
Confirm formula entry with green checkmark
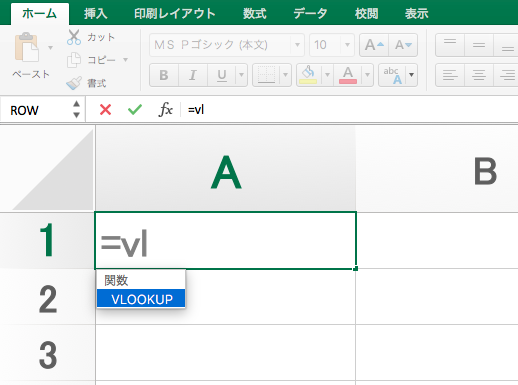click(135, 109)
